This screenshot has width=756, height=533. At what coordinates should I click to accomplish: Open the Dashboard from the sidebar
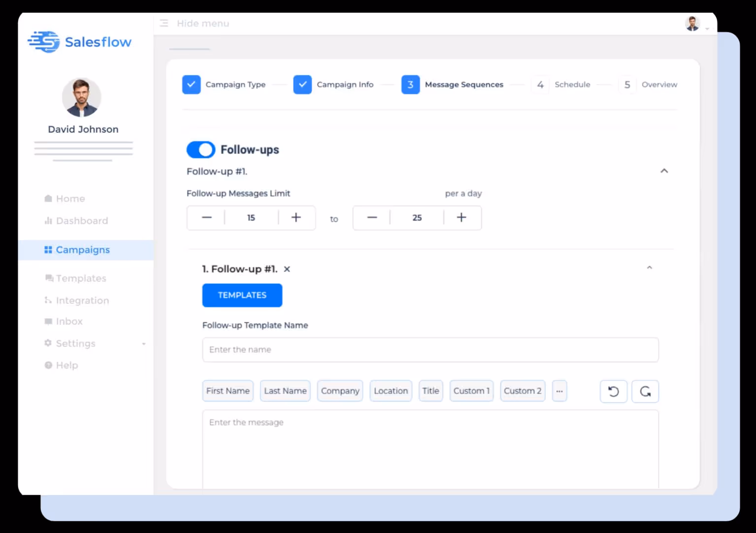pos(82,220)
